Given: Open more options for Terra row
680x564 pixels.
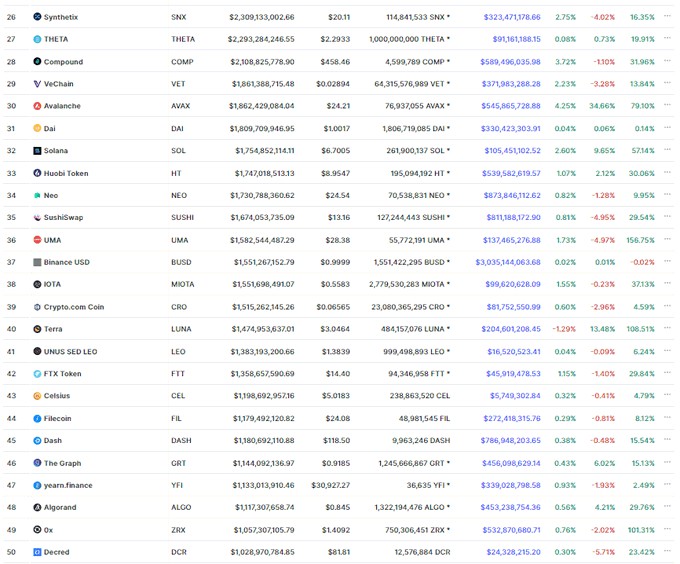Looking at the screenshot, I should click(667, 328).
